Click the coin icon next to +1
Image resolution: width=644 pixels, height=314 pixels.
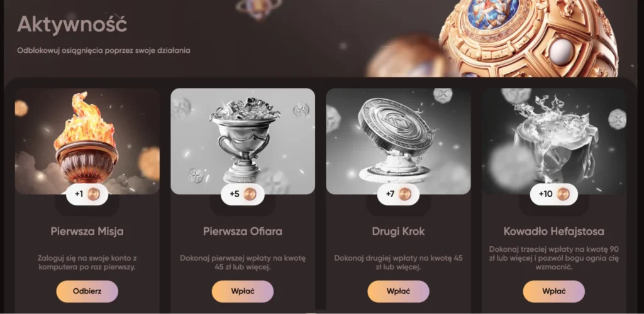pyautogui.click(x=93, y=194)
